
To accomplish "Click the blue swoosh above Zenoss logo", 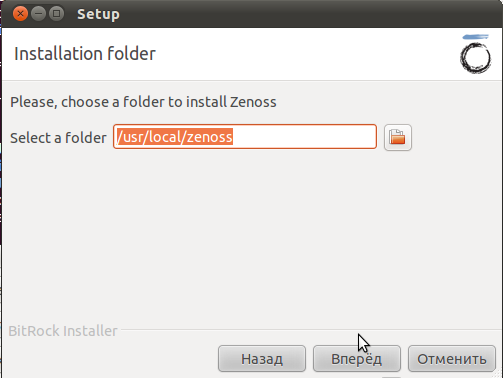I will (x=476, y=37).
